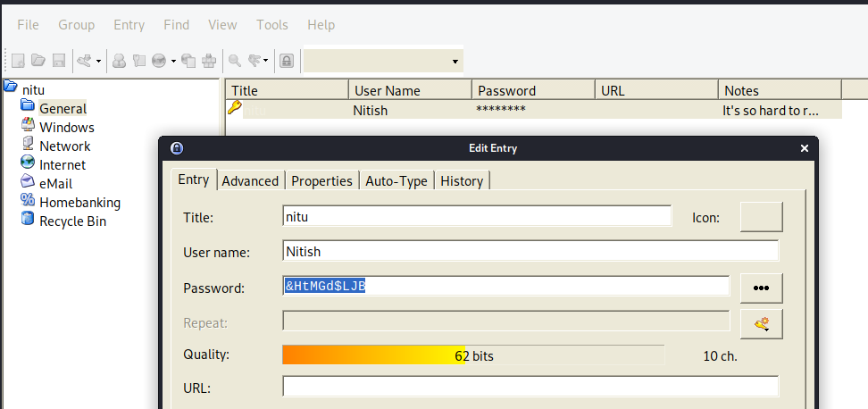Viewport: 868px width, 409px height.
Task: Click the password Quality bar
Action: click(x=473, y=355)
